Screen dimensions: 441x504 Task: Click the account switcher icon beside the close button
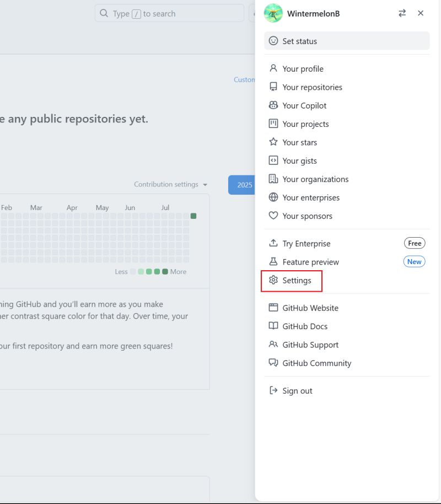point(402,13)
